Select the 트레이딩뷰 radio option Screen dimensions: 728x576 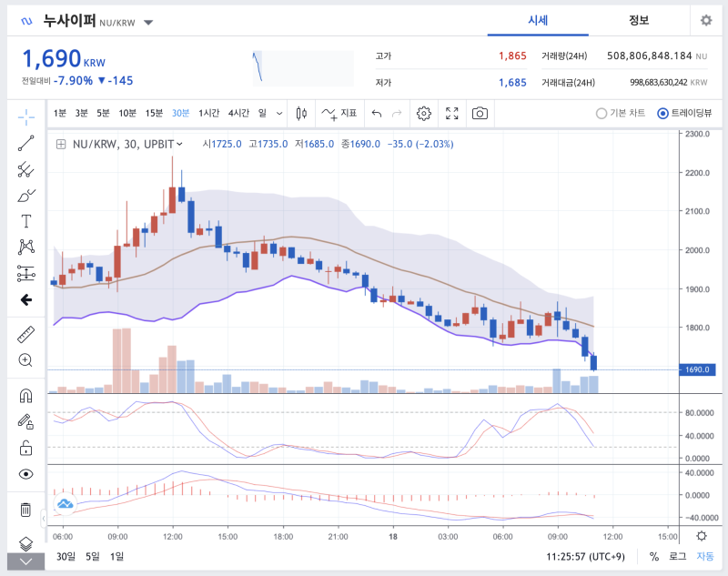pyautogui.click(x=685, y=113)
